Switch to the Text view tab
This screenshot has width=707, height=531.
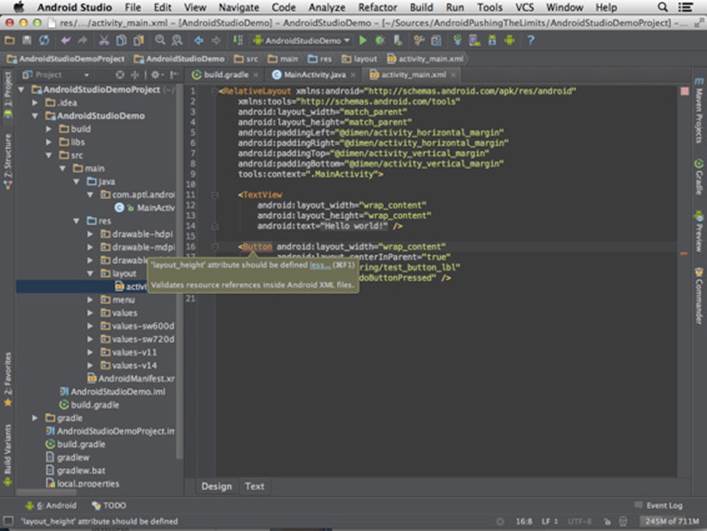coord(254,486)
